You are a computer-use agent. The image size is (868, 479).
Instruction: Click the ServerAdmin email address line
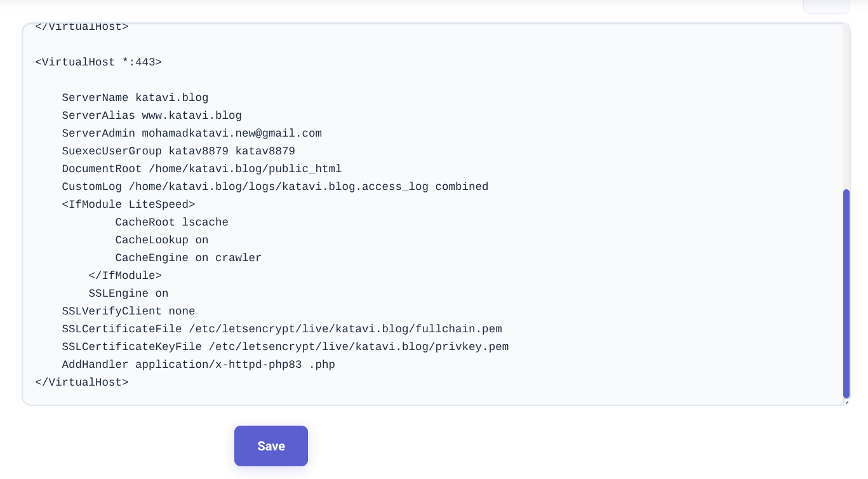tap(191, 133)
